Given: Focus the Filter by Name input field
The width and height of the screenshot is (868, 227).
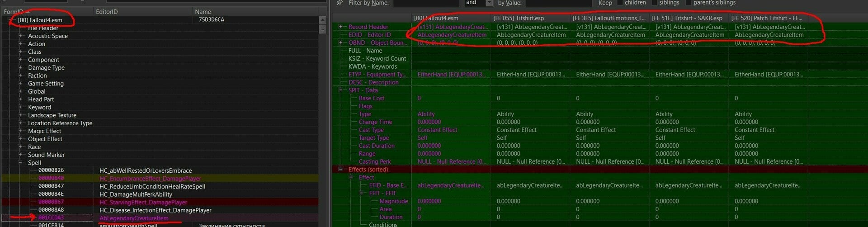Looking at the screenshot, I should point(426,3).
